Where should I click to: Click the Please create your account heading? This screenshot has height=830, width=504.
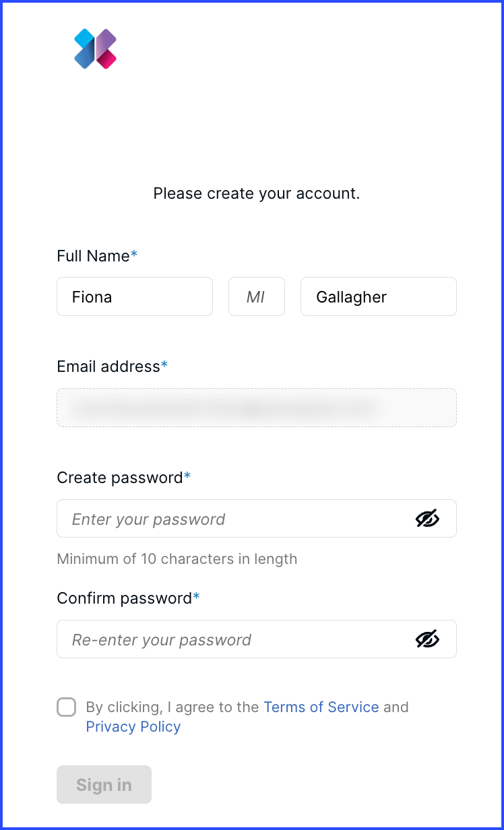(257, 194)
